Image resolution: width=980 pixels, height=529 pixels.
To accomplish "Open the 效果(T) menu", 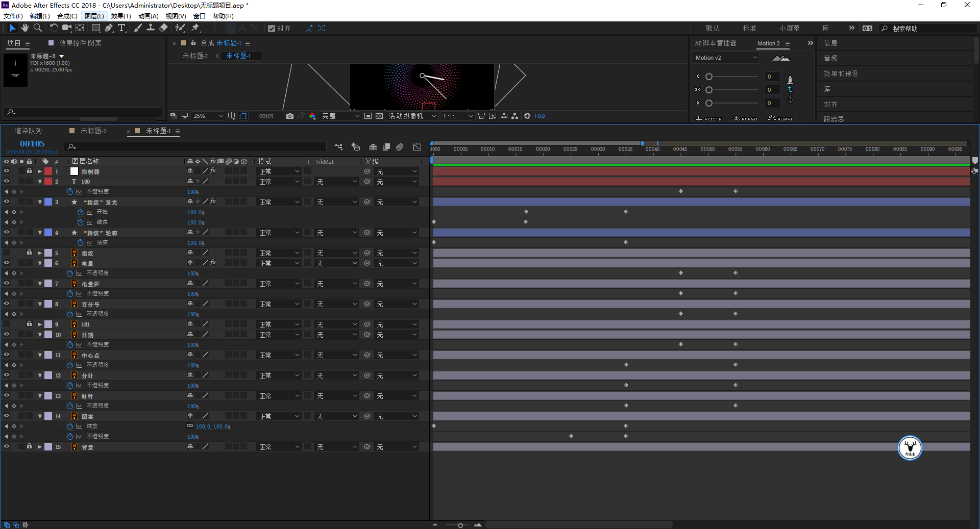I will click(120, 16).
